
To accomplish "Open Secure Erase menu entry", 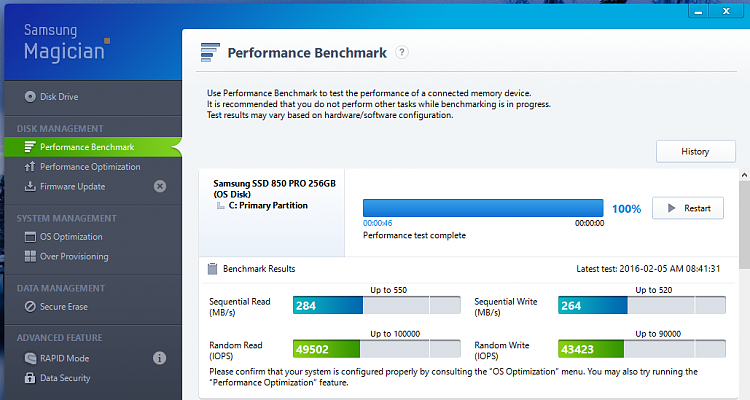I will point(64,307).
